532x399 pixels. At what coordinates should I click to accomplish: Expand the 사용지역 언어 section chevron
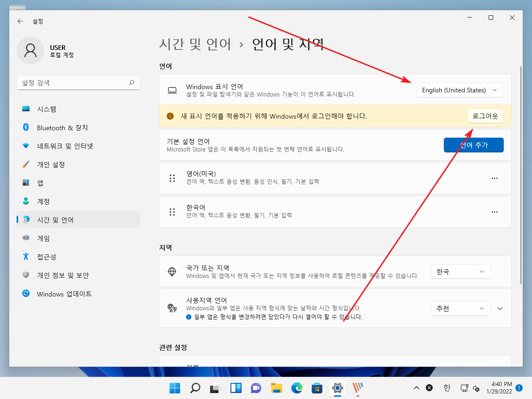500,309
